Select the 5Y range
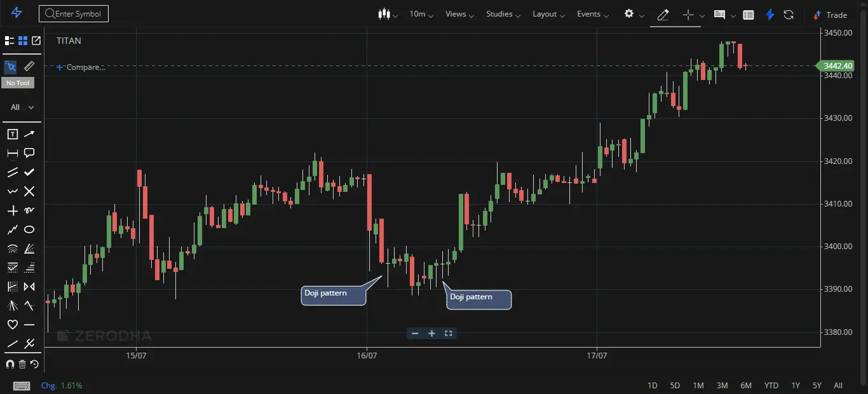The height and width of the screenshot is (394, 868). pyautogui.click(x=817, y=386)
